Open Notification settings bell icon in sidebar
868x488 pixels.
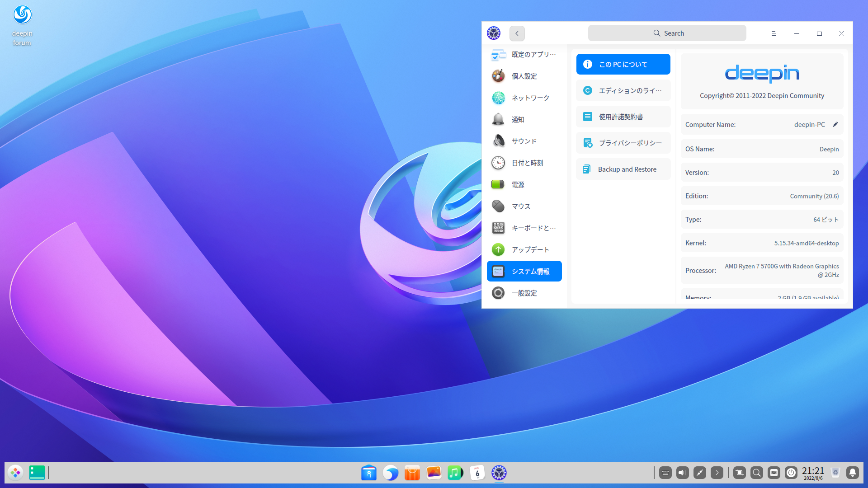(x=498, y=119)
